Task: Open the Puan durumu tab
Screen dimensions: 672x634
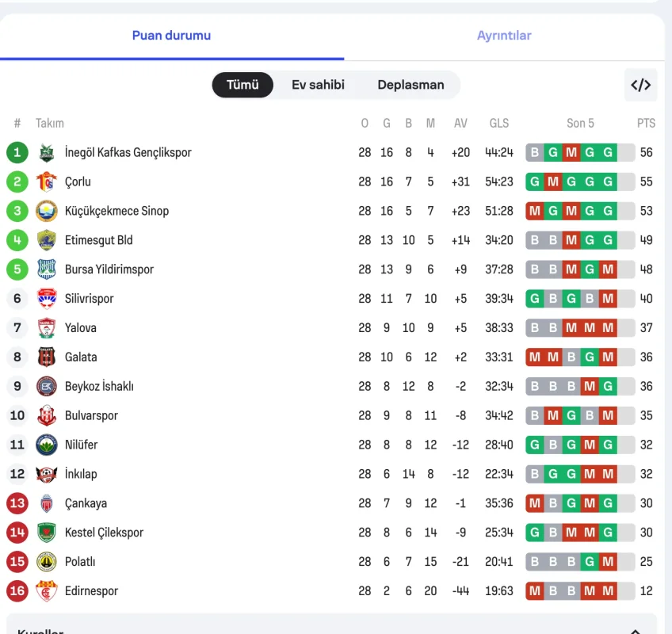Action: (x=171, y=36)
